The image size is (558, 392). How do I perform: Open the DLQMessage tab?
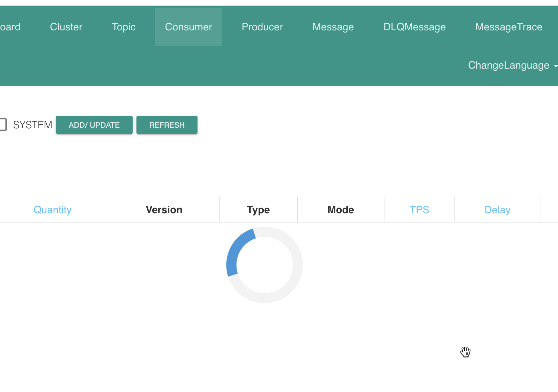(x=415, y=27)
